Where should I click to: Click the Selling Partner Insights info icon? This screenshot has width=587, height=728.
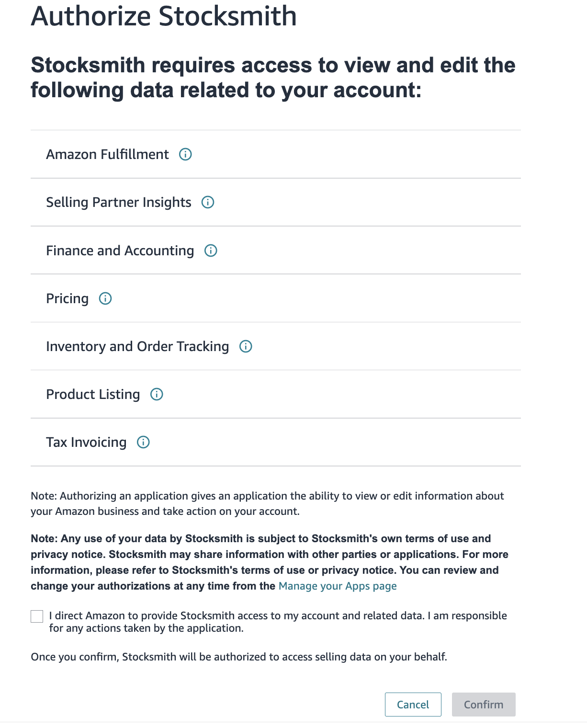[x=208, y=202]
